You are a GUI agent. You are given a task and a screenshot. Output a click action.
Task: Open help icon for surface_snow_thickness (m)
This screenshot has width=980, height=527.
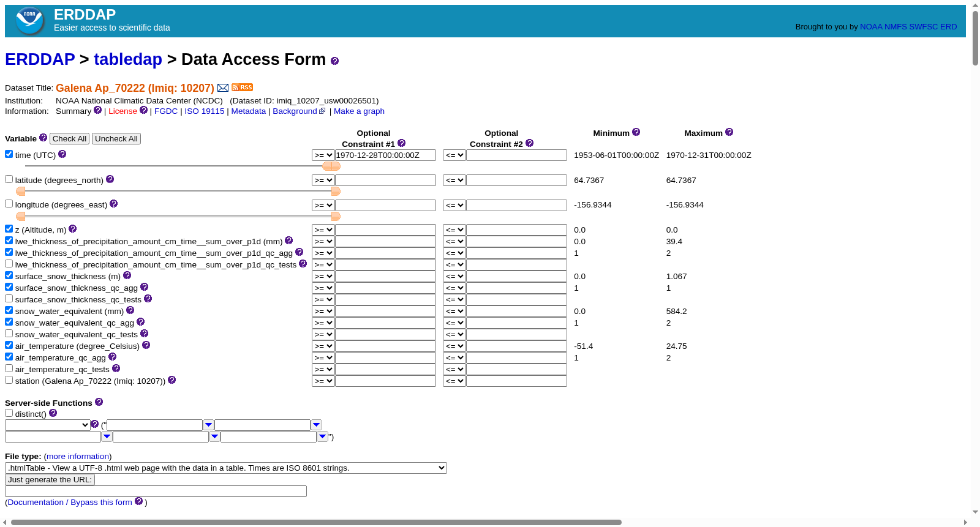pyautogui.click(x=127, y=275)
